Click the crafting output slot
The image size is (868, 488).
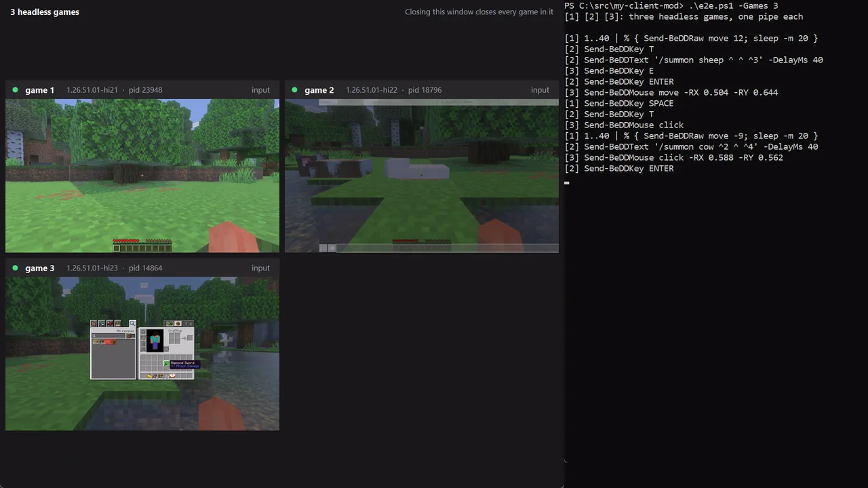coord(190,338)
